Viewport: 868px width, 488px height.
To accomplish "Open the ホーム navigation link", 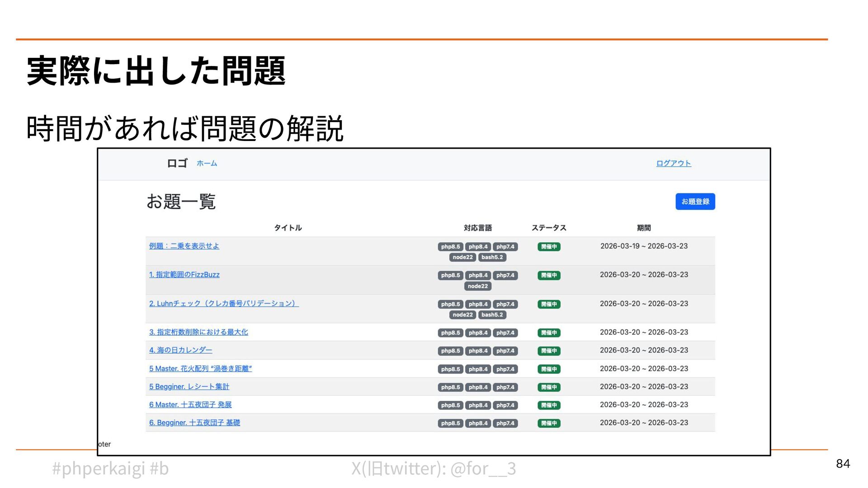I will pos(207,163).
